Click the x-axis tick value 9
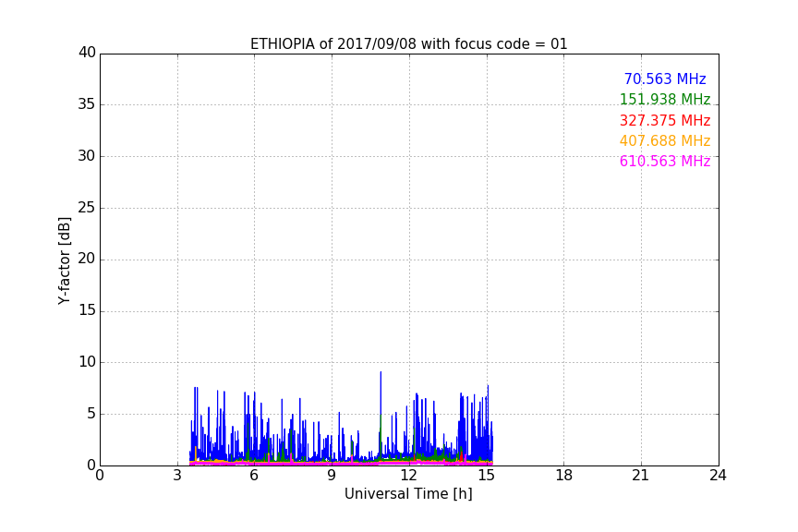Screen dimensions: 798x532 tap(332, 476)
